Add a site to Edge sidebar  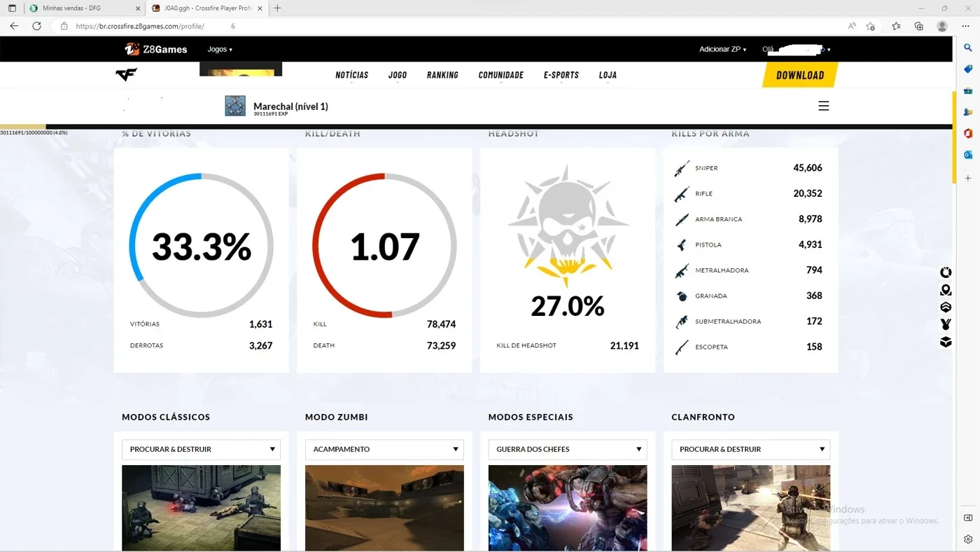click(968, 179)
